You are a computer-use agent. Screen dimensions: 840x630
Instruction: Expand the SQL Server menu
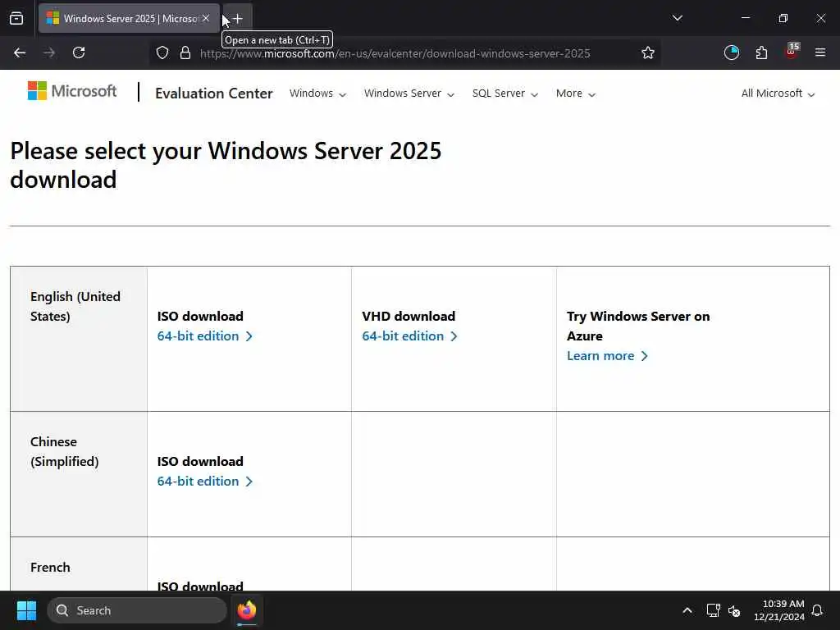coord(505,94)
